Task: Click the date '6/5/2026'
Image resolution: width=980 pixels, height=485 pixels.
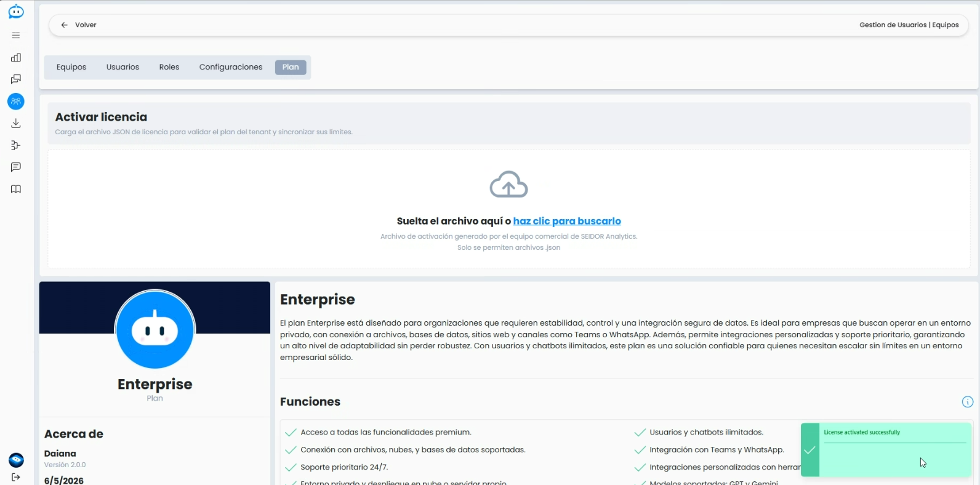Action: coord(64,481)
